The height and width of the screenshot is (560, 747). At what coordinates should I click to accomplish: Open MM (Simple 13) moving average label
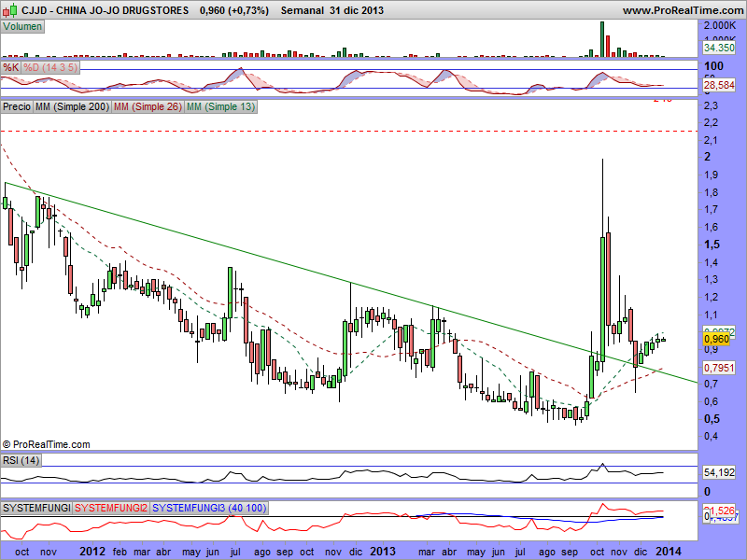click(x=220, y=106)
